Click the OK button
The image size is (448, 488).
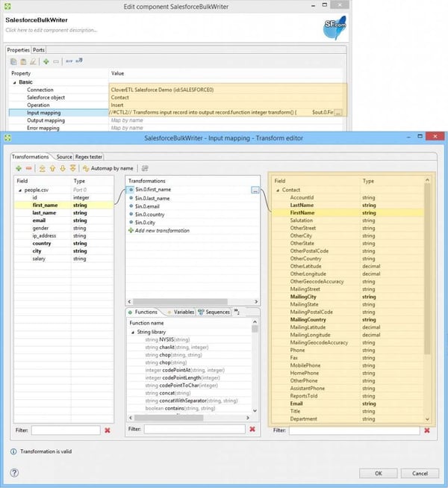click(378, 473)
